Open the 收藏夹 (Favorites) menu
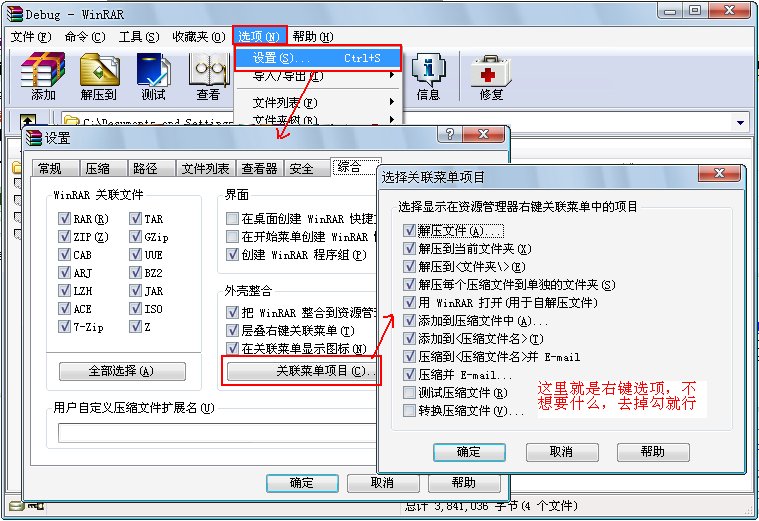Screen dimensions: 759x521 [199, 37]
